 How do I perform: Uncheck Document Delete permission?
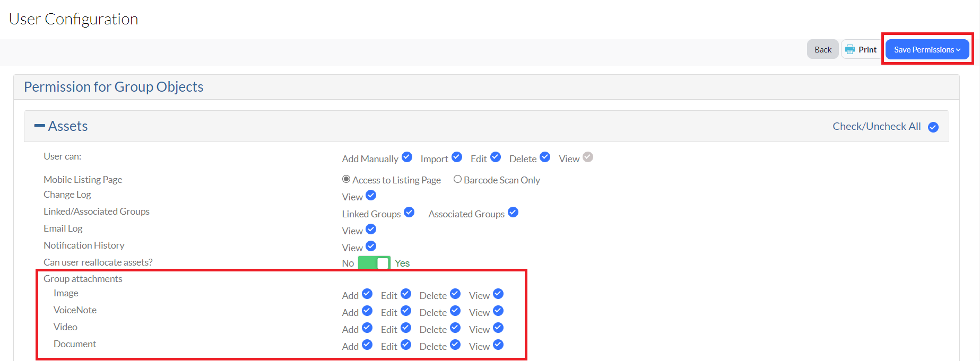[x=455, y=345]
